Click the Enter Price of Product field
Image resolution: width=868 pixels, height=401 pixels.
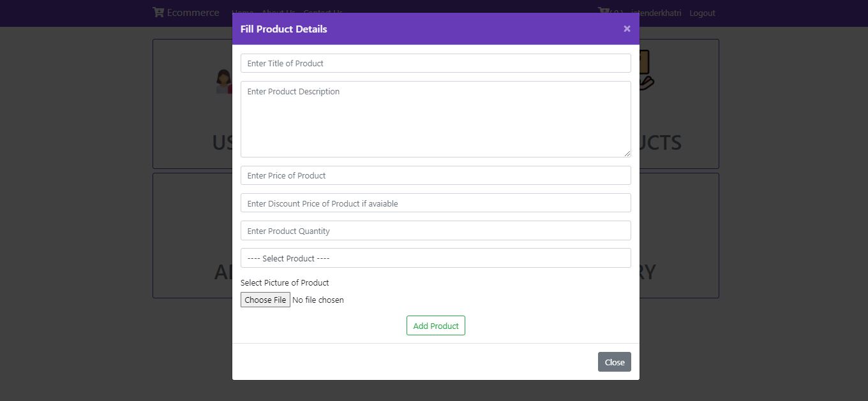point(436,175)
